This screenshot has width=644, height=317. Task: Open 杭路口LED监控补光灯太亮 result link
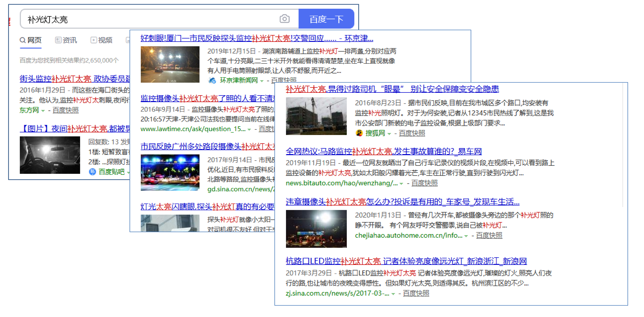coord(406,261)
